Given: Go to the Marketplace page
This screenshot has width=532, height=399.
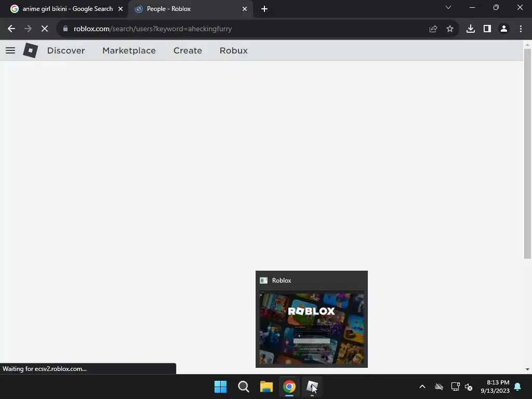Looking at the screenshot, I should click(x=129, y=50).
